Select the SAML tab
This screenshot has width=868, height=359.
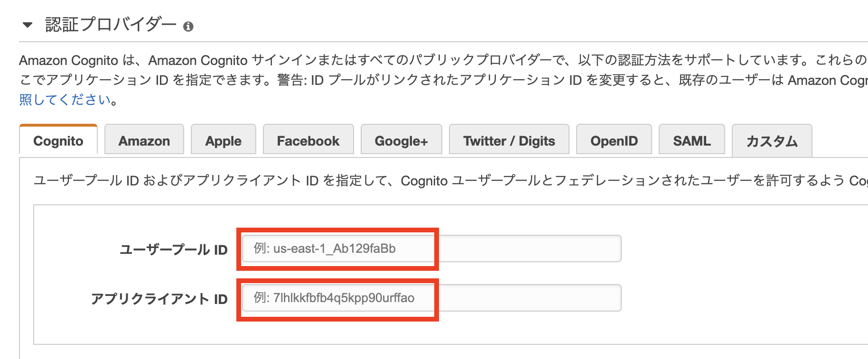pyautogui.click(x=692, y=141)
